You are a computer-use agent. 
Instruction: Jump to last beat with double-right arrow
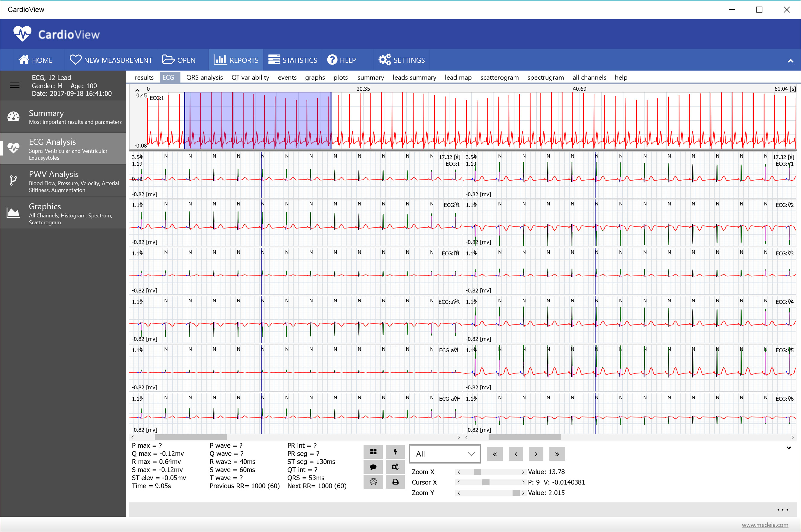point(557,454)
